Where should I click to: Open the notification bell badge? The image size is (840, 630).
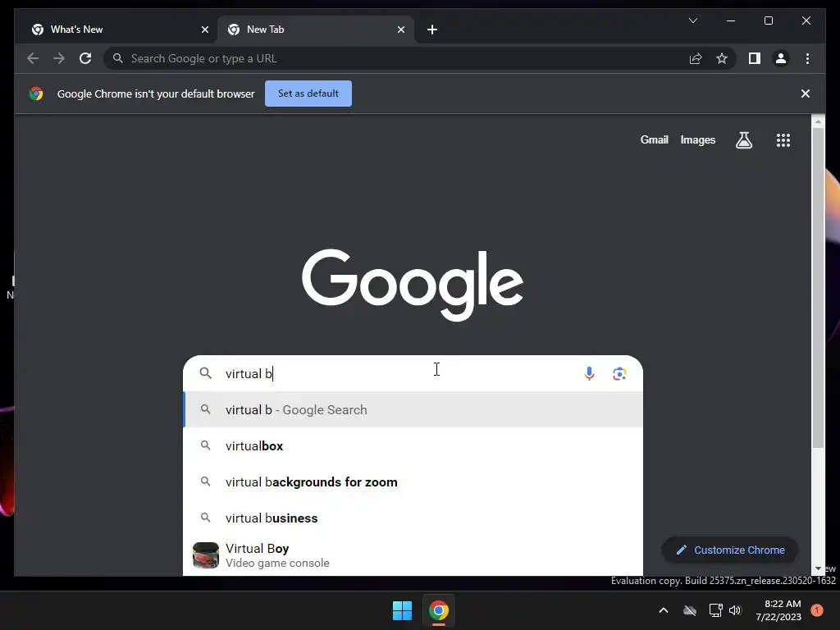tap(817, 610)
